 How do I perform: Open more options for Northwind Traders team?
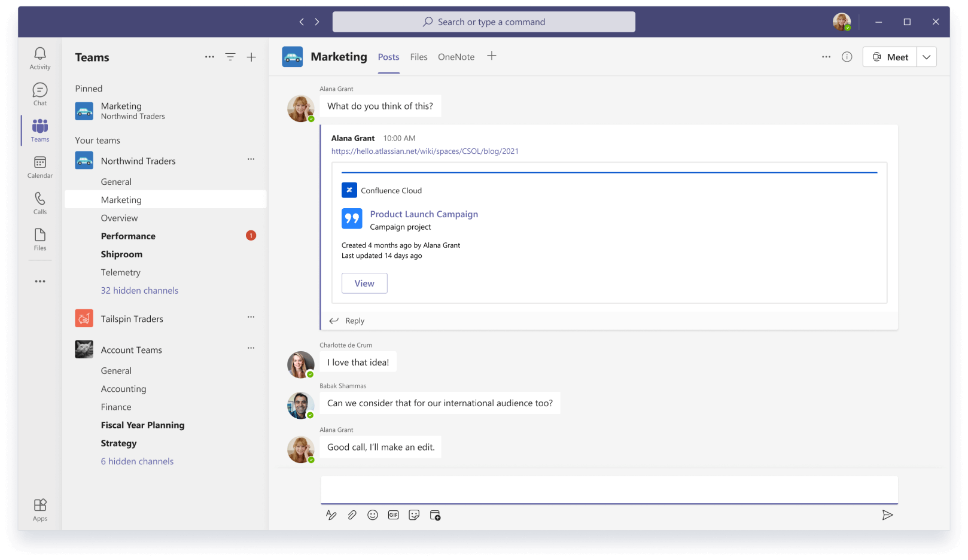coord(251,160)
